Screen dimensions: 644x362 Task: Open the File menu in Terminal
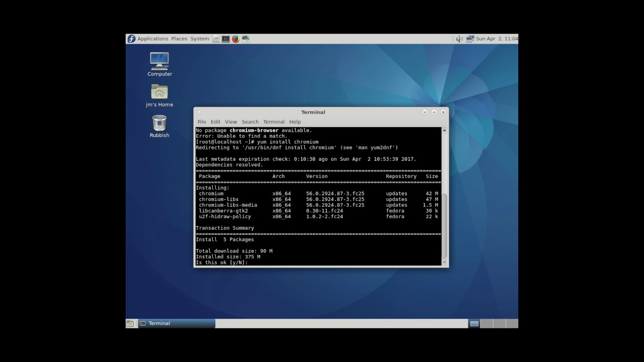(202, 122)
